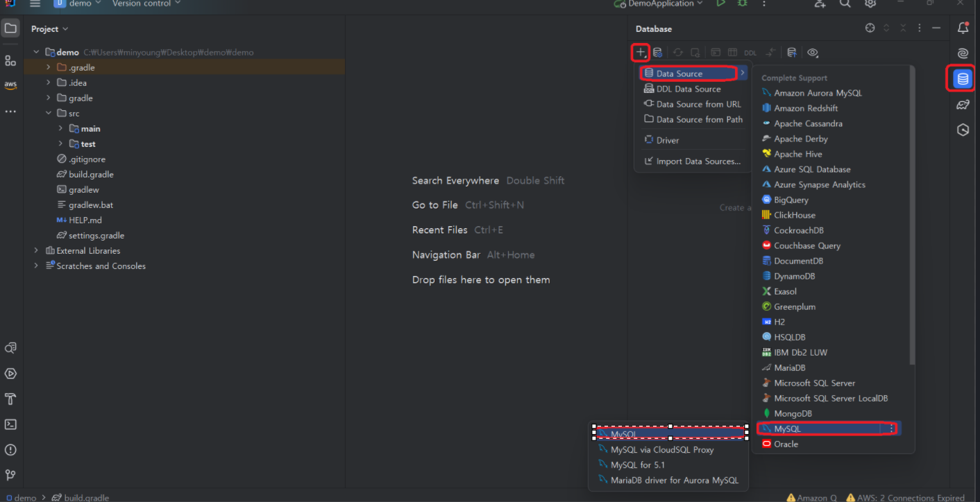The width and height of the screenshot is (980, 502).
Task: Expand the main folder
Action: 61,129
